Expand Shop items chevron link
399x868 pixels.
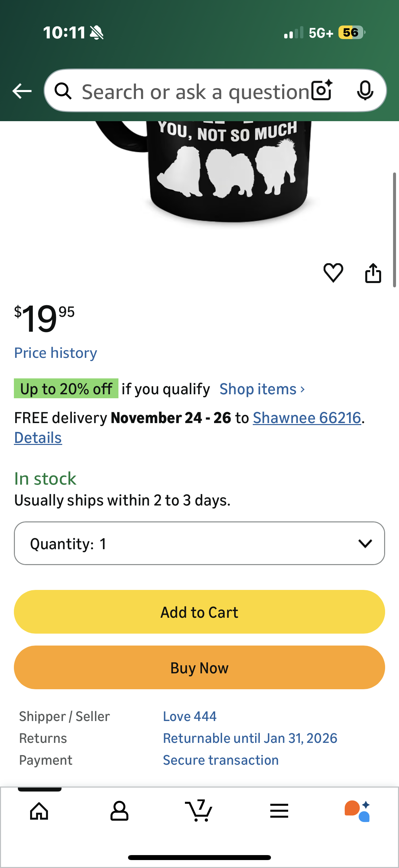(262, 389)
